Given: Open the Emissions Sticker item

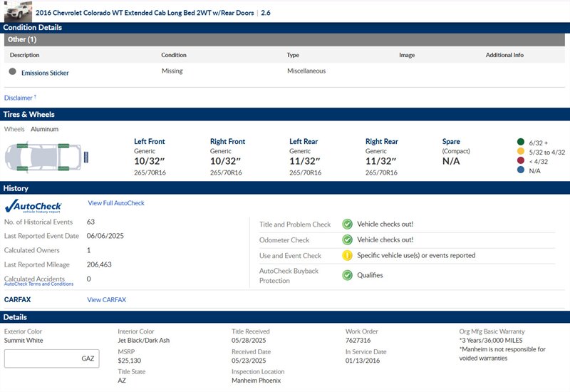Looking at the screenshot, I should pos(45,73).
